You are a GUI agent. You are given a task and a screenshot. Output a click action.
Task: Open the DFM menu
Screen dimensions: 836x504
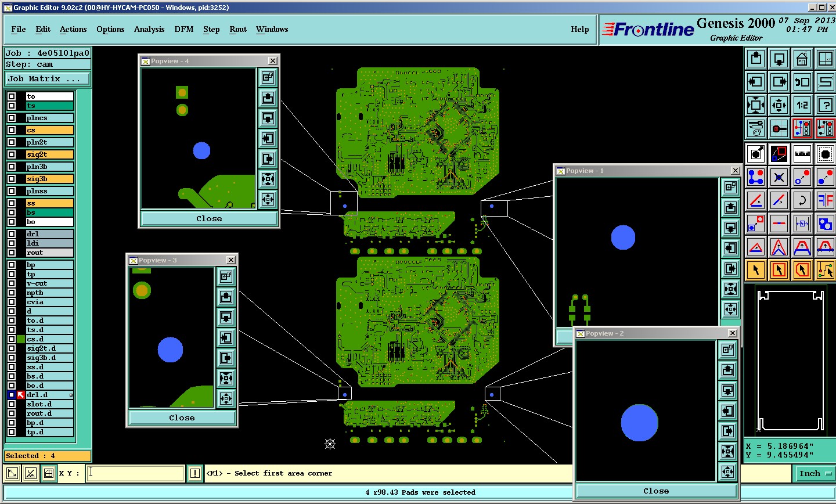[184, 29]
